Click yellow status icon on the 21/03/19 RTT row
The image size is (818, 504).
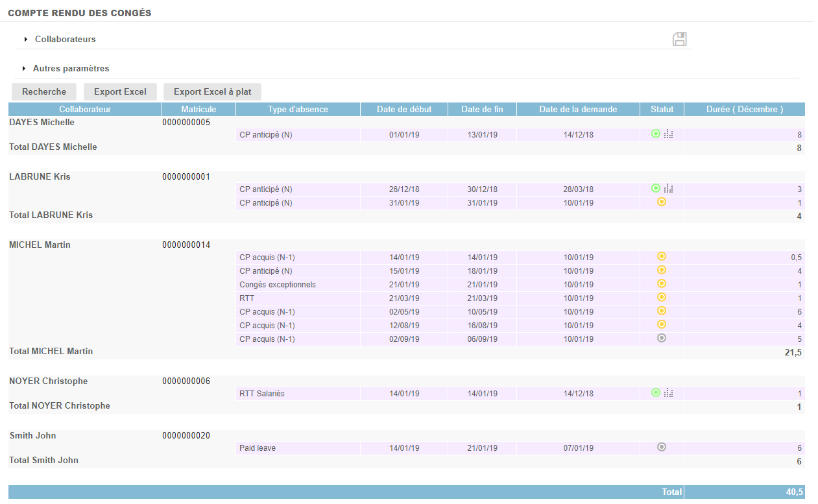[662, 298]
